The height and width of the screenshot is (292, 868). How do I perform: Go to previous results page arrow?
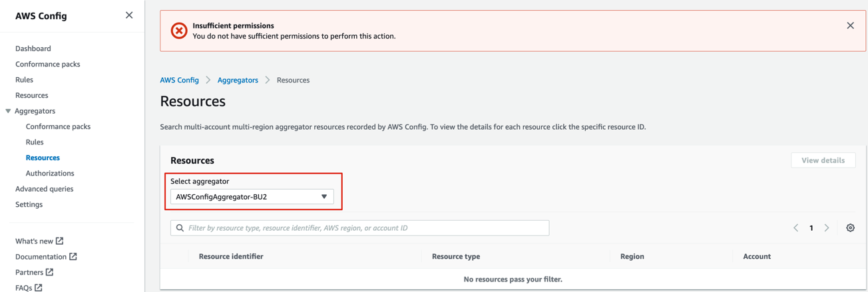[795, 227]
